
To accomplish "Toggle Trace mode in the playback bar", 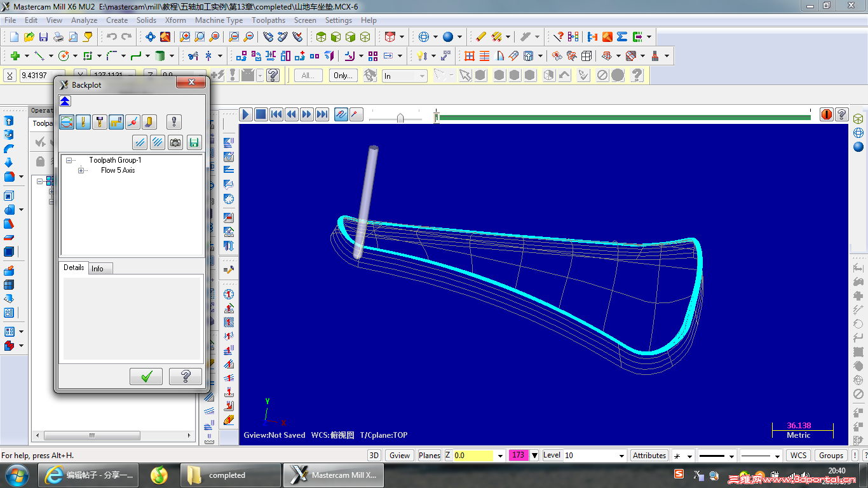I will 341,114.
